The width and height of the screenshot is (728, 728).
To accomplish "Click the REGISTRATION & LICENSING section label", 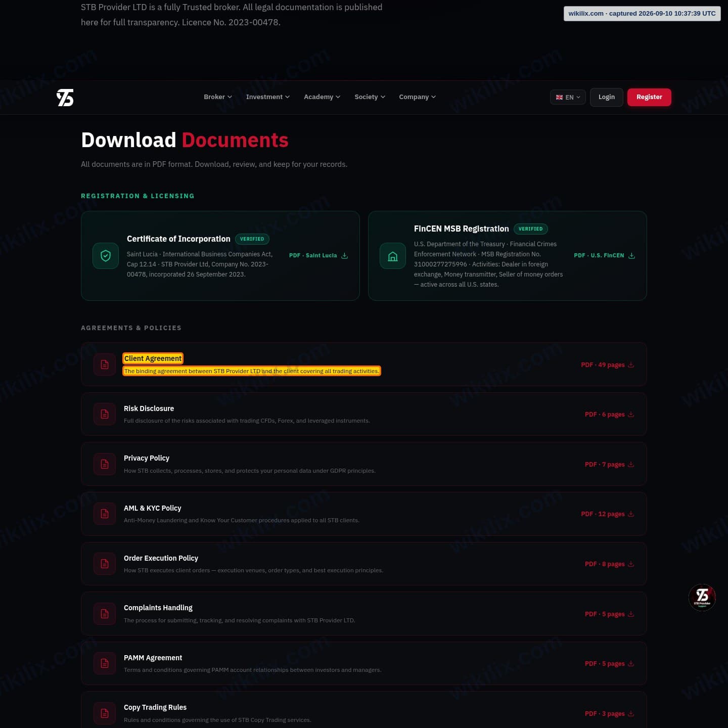I will 138,196.
